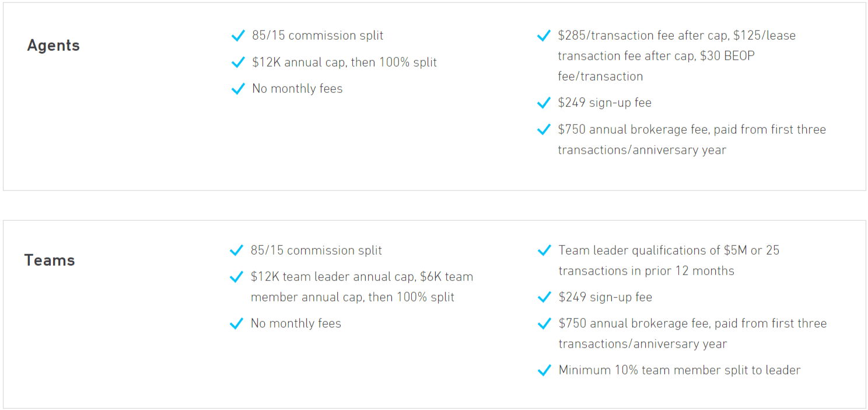Click checkmark beside Teams $750 annual brokerage fee
The height and width of the screenshot is (410, 868).
(x=544, y=324)
